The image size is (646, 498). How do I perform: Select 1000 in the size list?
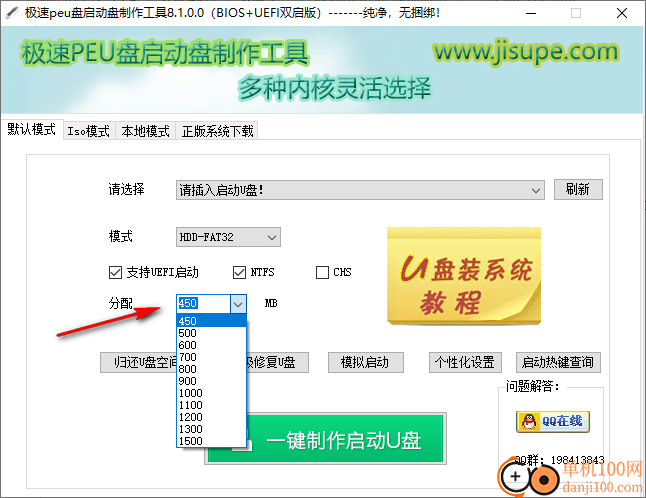coord(211,393)
